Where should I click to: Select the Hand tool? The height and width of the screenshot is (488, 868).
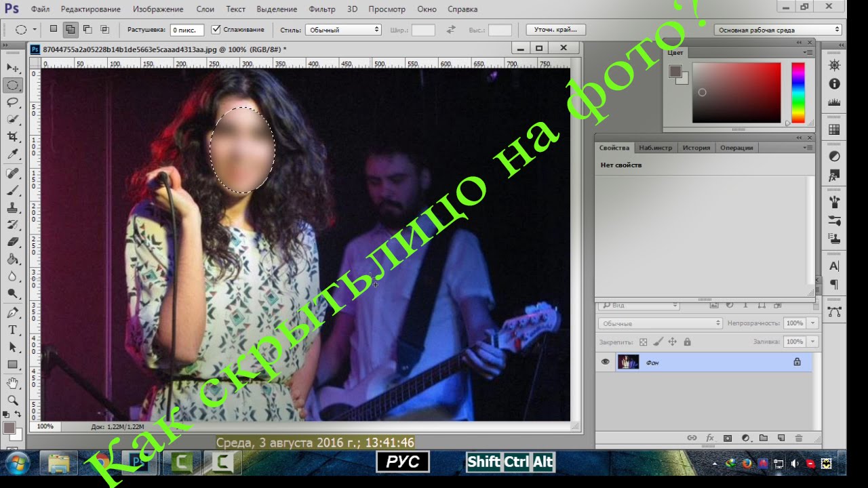[x=12, y=384]
